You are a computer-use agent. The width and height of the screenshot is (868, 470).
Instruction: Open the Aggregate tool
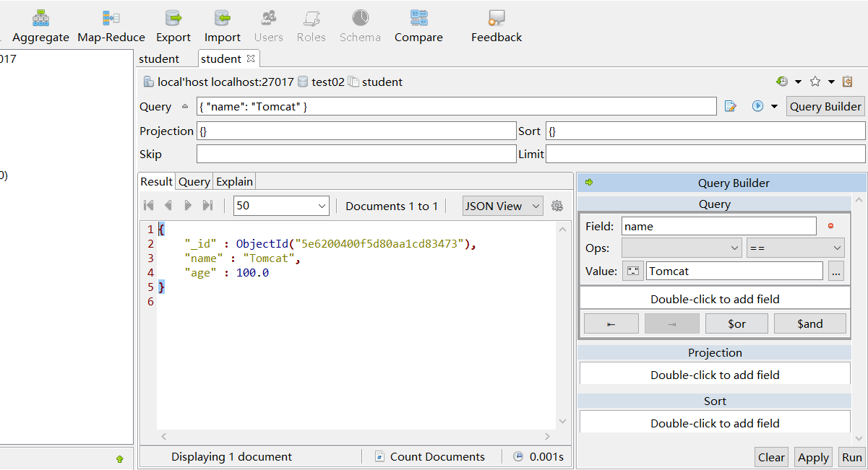[x=40, y=27]
